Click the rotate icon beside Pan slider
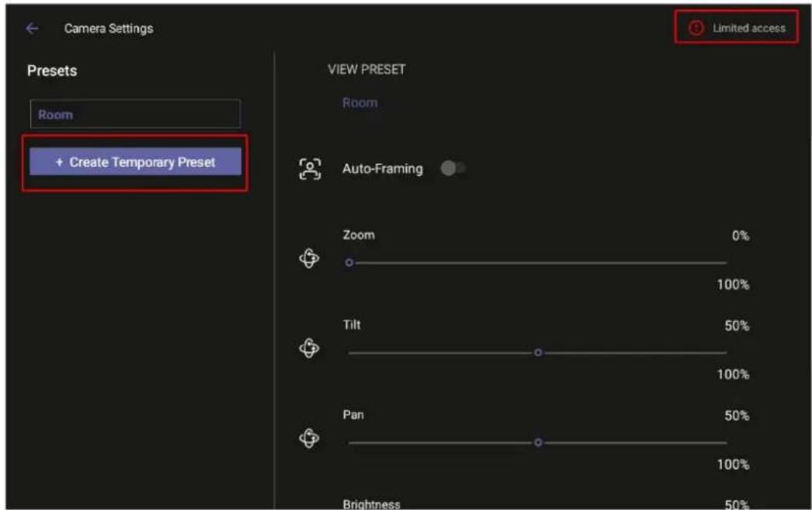The height and width of the screenshot is (510, 812). [309, 438]
